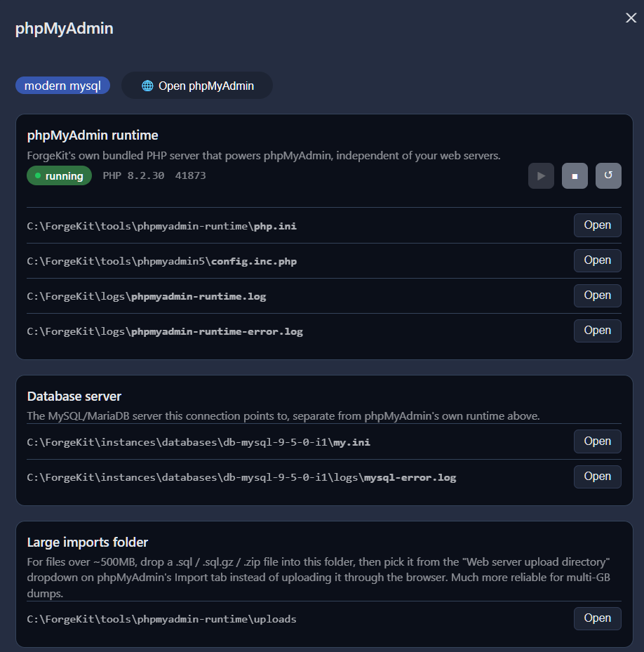
Task: Open the MySQL my.ini file
Action: [x=598, y=441]
